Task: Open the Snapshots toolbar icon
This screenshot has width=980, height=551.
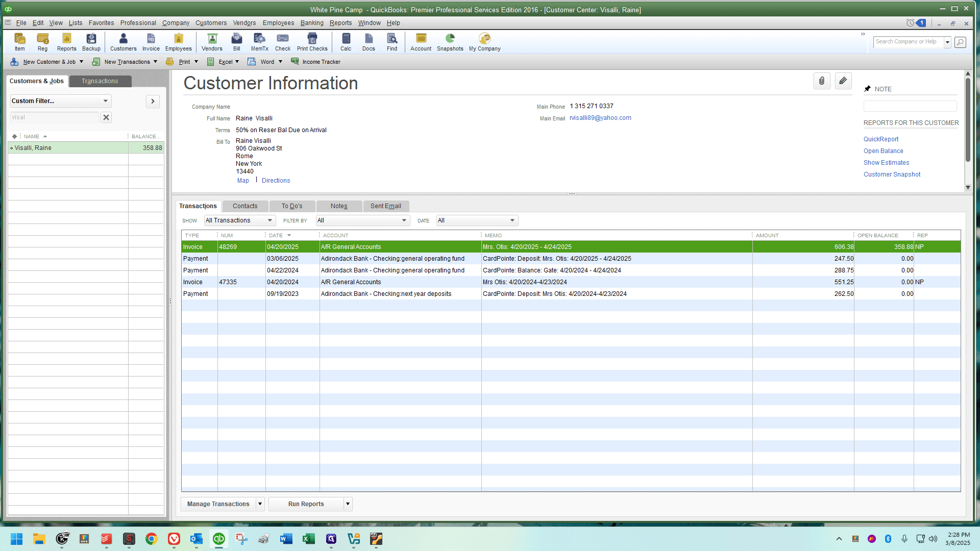Action: (x=450, y=42)
